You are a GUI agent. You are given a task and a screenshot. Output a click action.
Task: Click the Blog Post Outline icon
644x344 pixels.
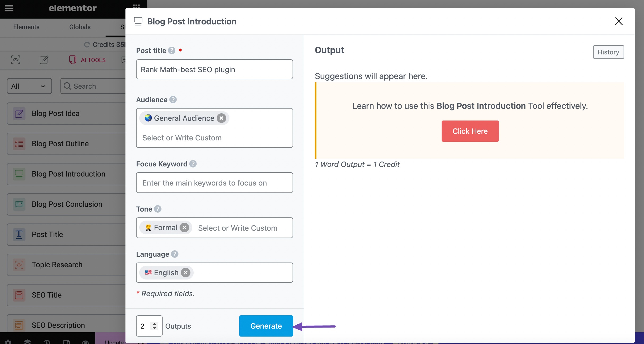[x=19, y=144]
